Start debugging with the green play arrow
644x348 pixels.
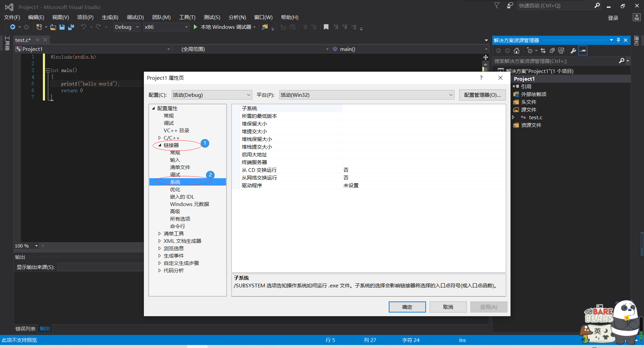point(196,27)
